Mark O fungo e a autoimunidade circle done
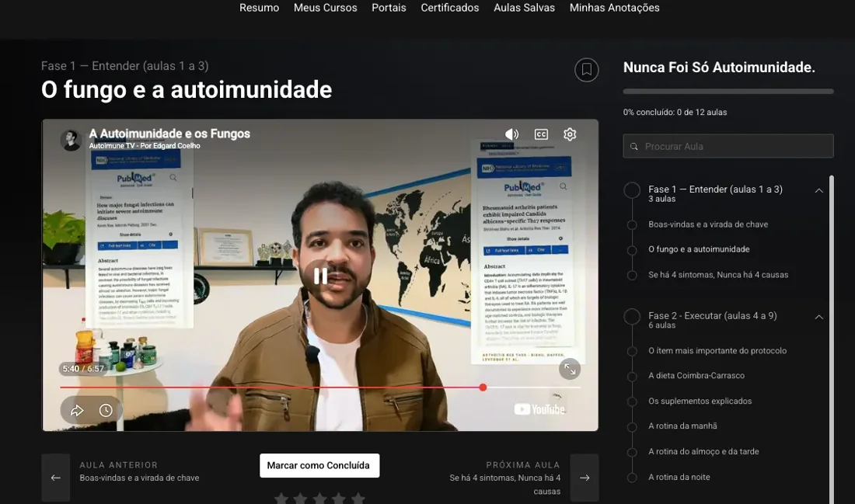Image resolution: width=855 pixels, height=504 pixels. 632,250
